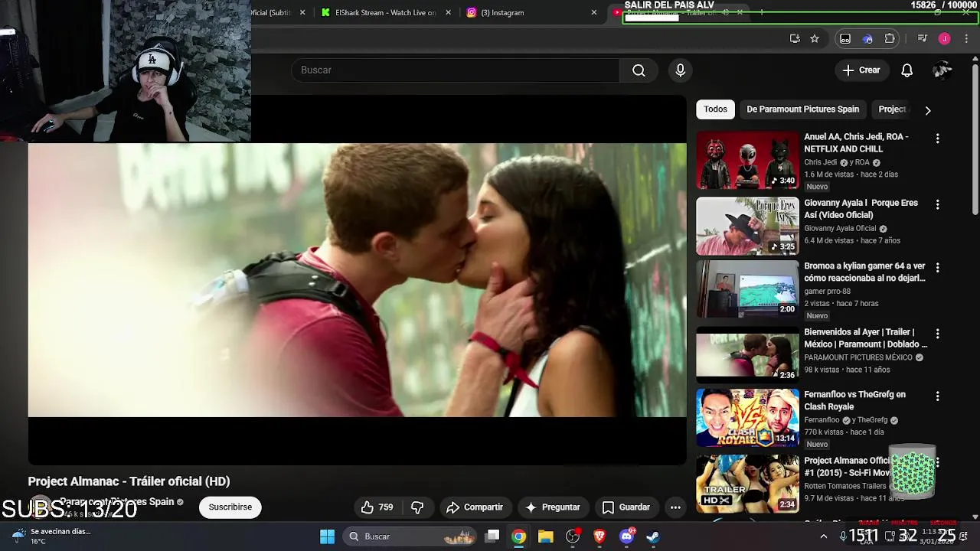Visit PARAMOUNT PICTURES MÉXICO channel link
Viewport: 980px width, 551px height.
pyautogui.click(x=857, y=357)
